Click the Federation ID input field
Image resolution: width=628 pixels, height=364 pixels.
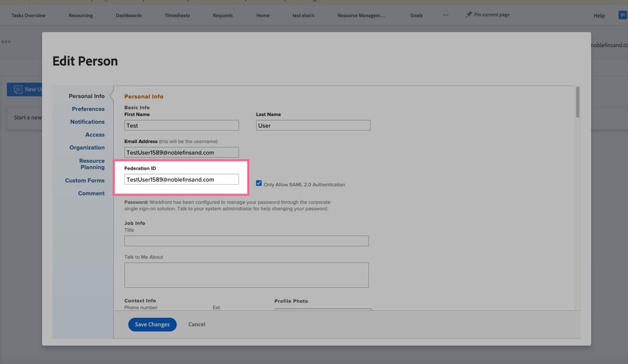(182, 179)
